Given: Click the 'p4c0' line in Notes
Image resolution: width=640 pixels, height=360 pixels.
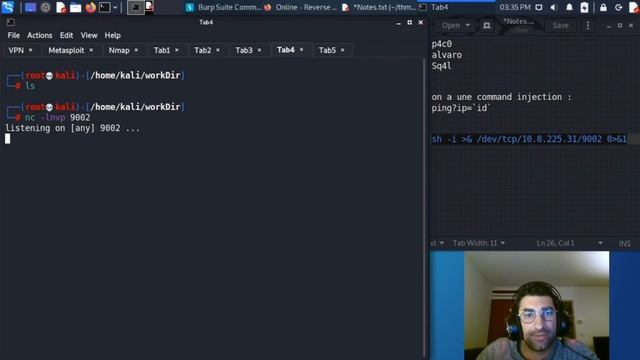Looking at the screenshot, I should 442,44.
